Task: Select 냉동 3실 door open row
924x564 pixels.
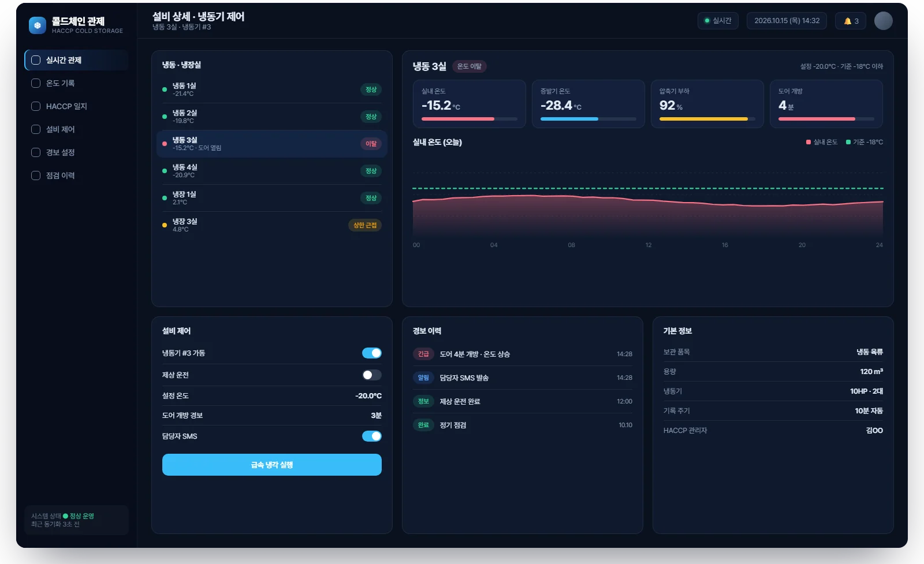Action: [x=272, y=144]
